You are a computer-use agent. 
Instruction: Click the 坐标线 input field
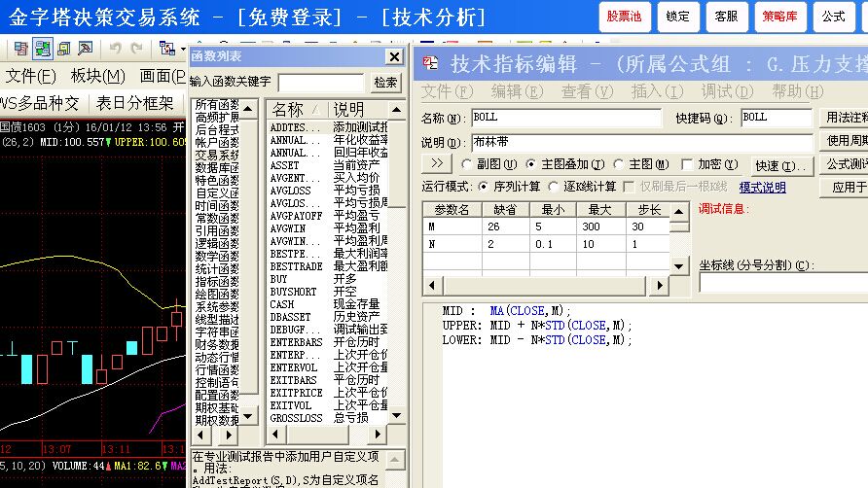783,283
